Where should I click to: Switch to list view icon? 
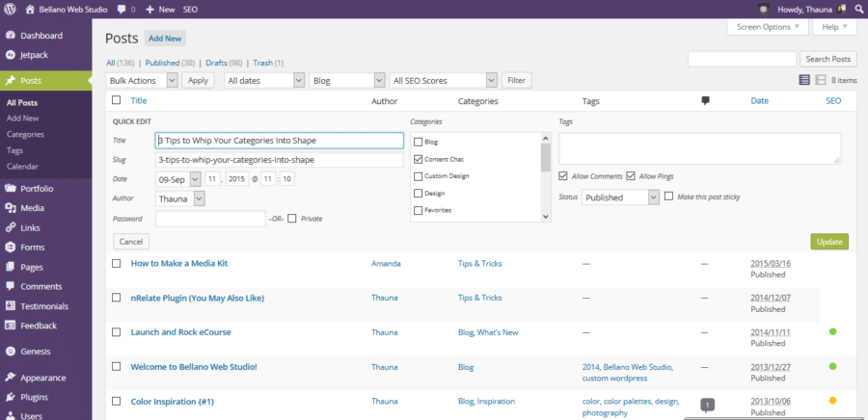pyautogui.click(x=804, y=80)
